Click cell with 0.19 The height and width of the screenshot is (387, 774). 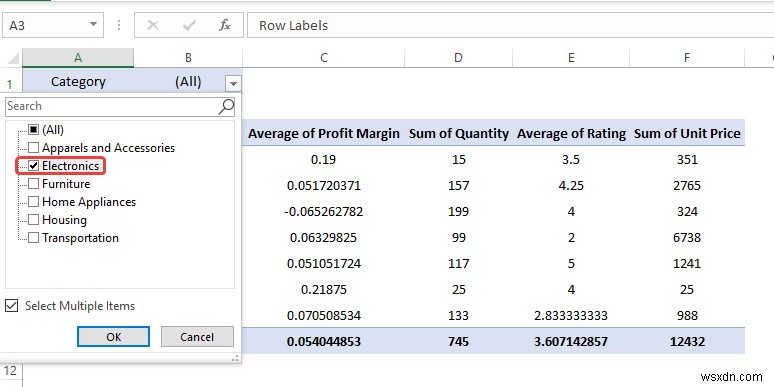pyautogui.click(x=323, y=159)
